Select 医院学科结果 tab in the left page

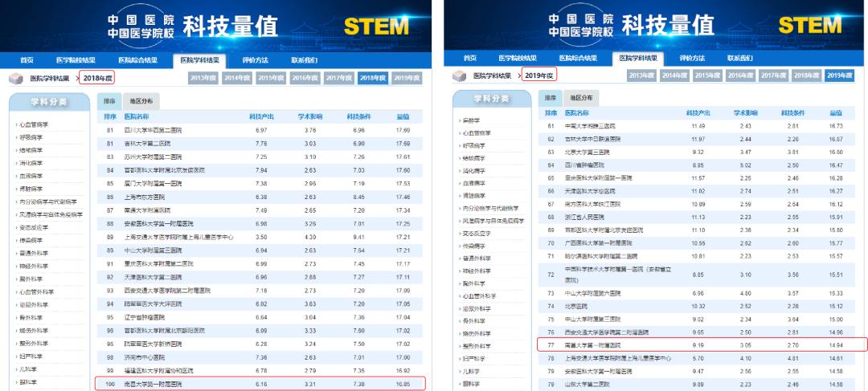coord(200,60)
